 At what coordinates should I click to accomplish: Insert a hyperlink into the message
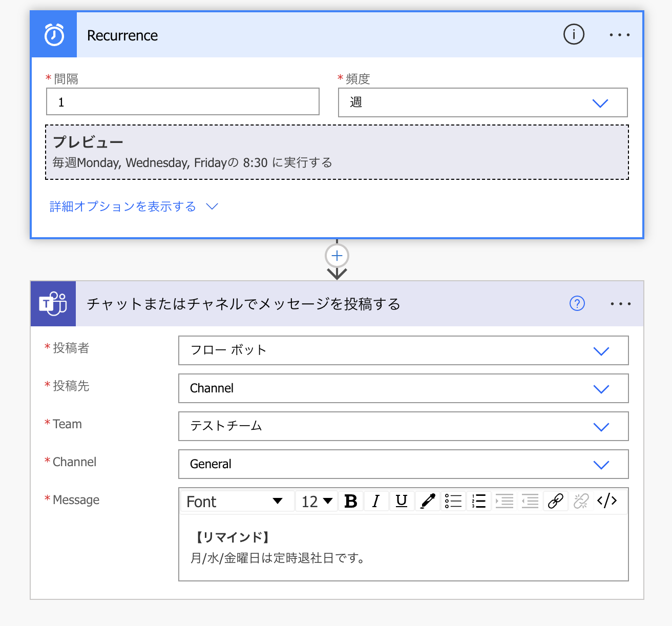point(555,501)
